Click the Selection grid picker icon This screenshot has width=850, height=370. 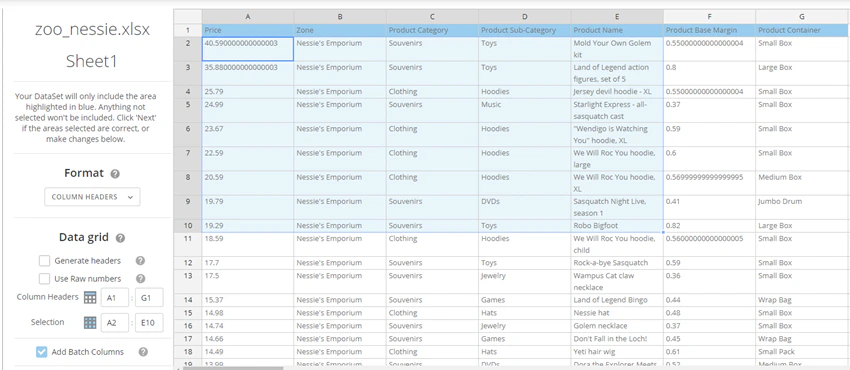coord(90,322)
